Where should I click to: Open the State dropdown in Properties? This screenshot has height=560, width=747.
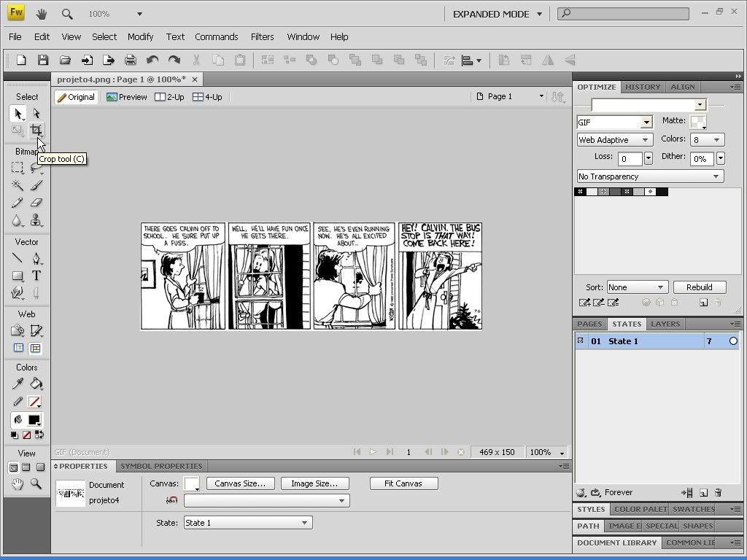[248, 523]
